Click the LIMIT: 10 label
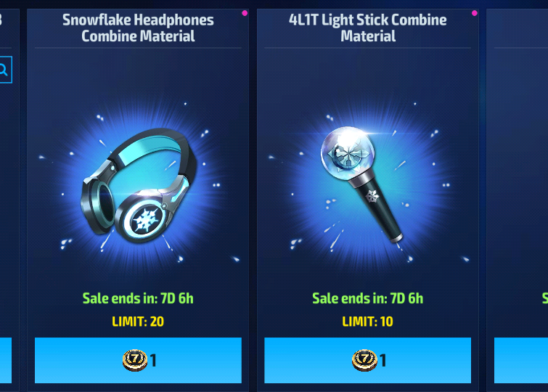This screenshot has width=548, height=392. [x=368, y=322]
